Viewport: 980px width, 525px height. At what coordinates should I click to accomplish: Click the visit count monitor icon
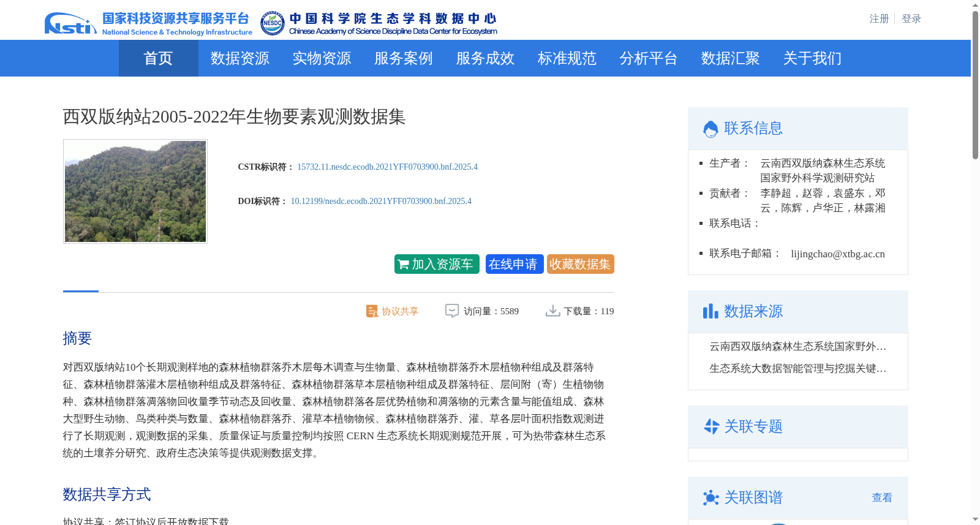click(x=452, y=311)
